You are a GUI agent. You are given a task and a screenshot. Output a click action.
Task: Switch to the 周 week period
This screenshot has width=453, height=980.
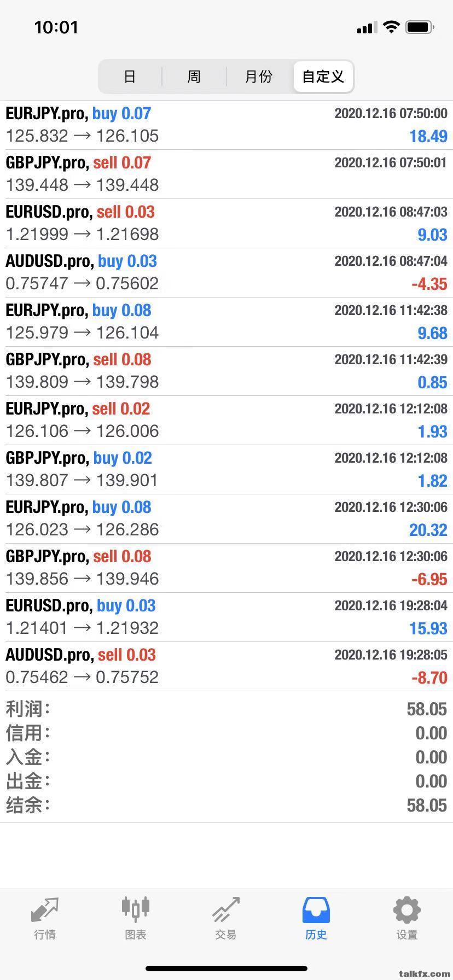(x=194, y=77)
